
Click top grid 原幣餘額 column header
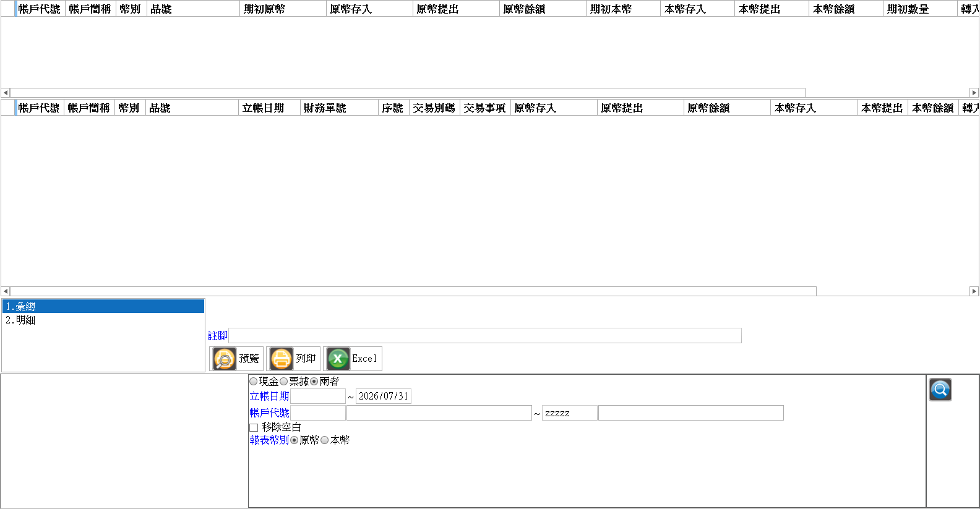pyautogui.click(x=543, y=9)
